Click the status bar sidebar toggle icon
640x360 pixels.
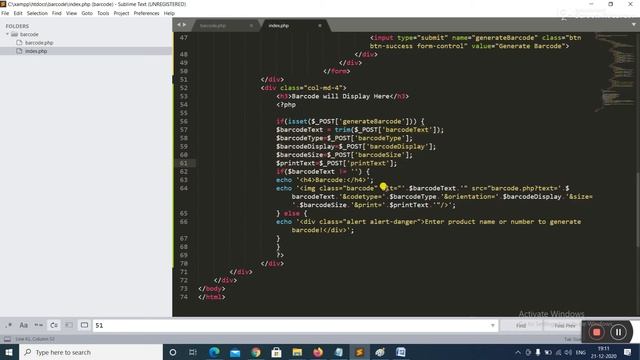point(7,339)
